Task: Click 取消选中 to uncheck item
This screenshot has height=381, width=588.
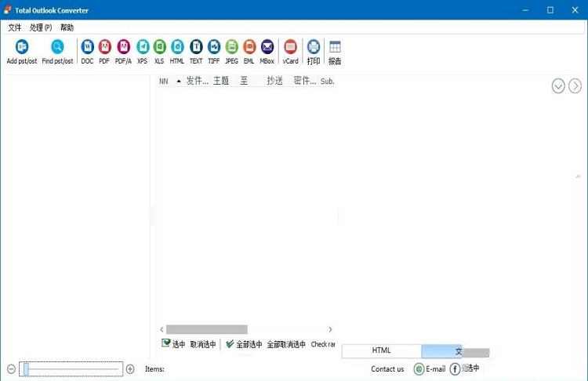Action: [203, 344]
